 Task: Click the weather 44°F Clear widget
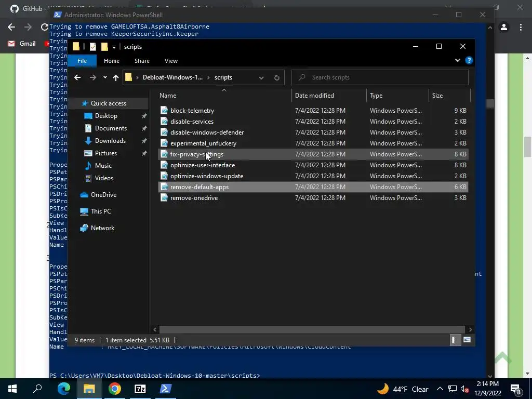click(403, 389)
